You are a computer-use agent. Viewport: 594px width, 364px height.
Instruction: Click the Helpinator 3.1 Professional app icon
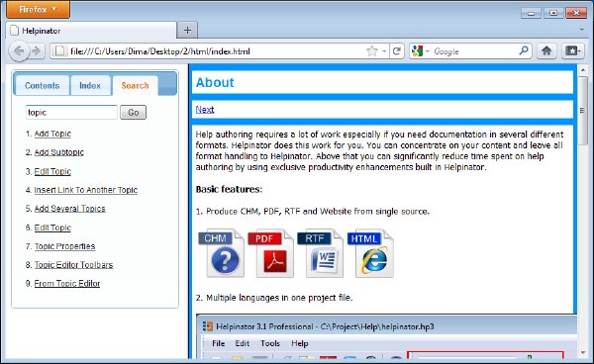[x=207, y=326]
